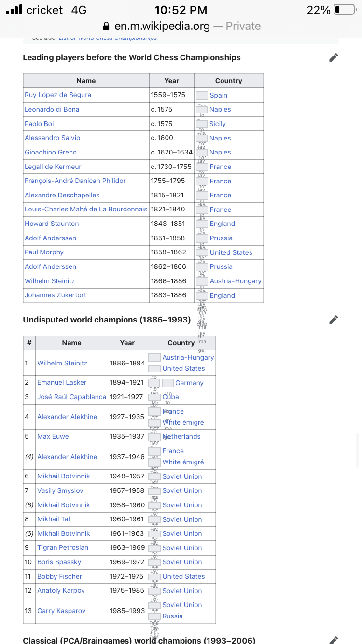The width and height of the screenshot is (362, 644).
Task: Open the Paul Morphy link
Action: click(x=44, y=252)
